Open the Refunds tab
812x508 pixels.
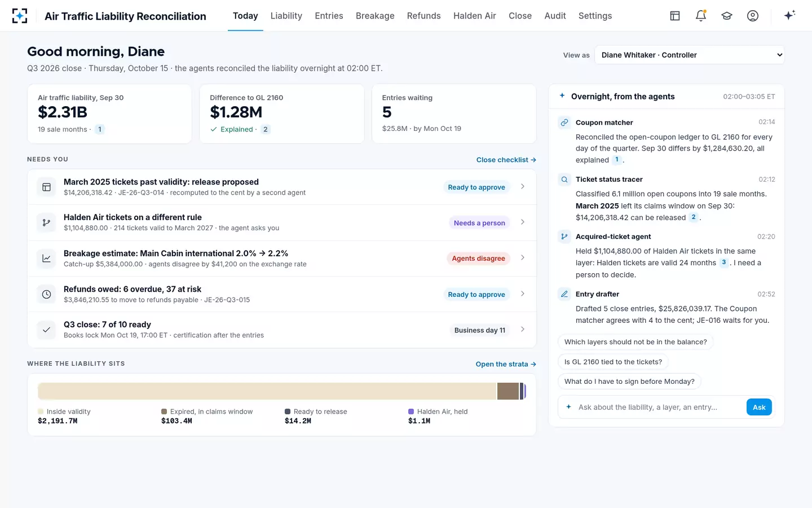tap(424, 16)
